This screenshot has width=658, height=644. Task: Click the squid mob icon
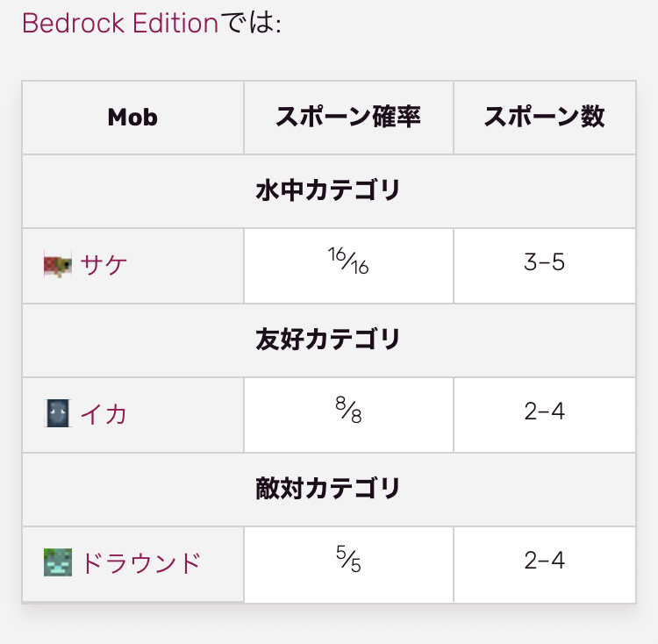click(x=58, y=413)
